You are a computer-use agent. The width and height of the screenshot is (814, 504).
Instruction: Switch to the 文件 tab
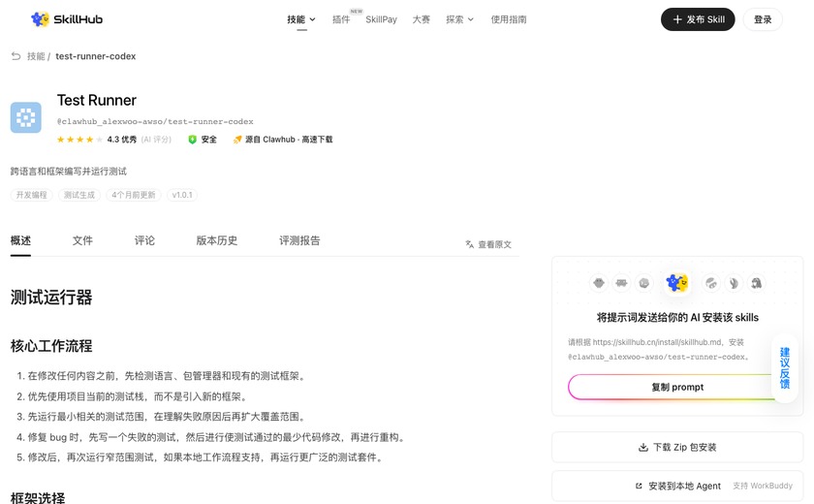pyautogui.click(x=82, y=240)
